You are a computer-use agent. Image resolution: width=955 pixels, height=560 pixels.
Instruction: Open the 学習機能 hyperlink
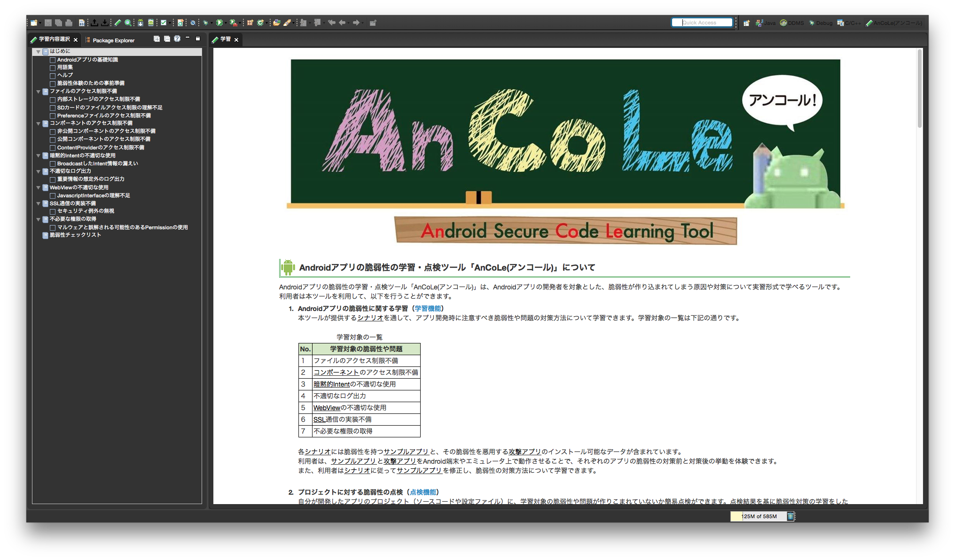click(x=428, y=309)
